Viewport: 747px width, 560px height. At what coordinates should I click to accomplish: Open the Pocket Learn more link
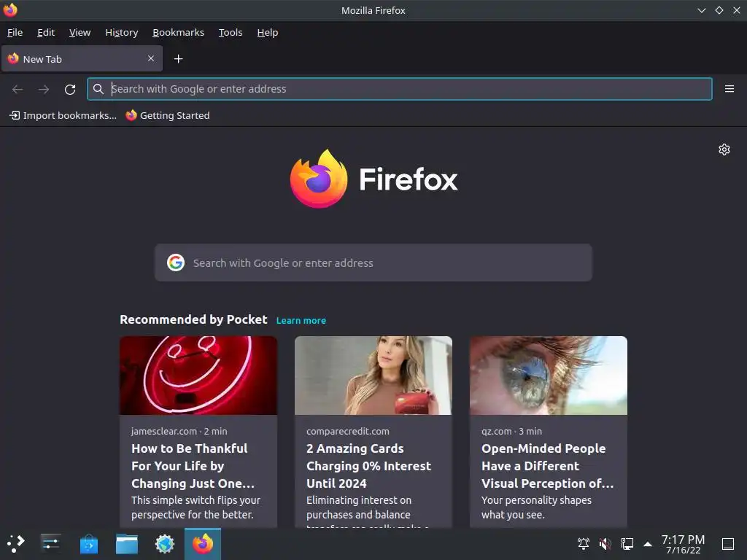(301, 321)
